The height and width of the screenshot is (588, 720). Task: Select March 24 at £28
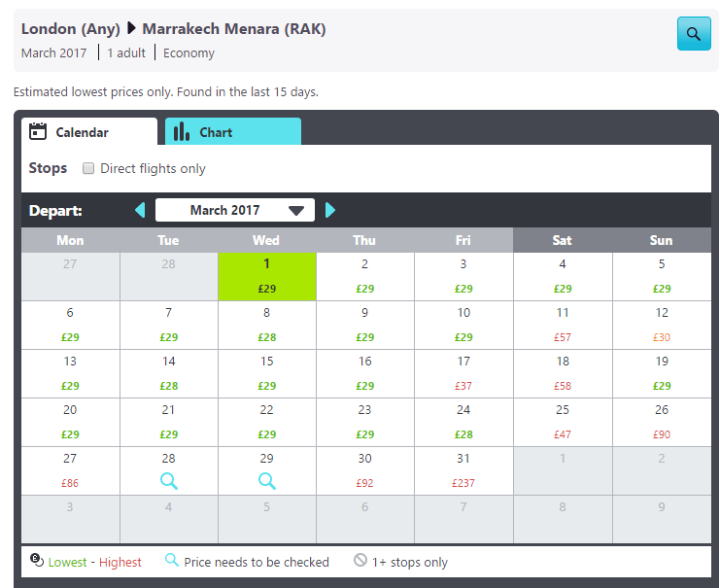pos(463,423)
